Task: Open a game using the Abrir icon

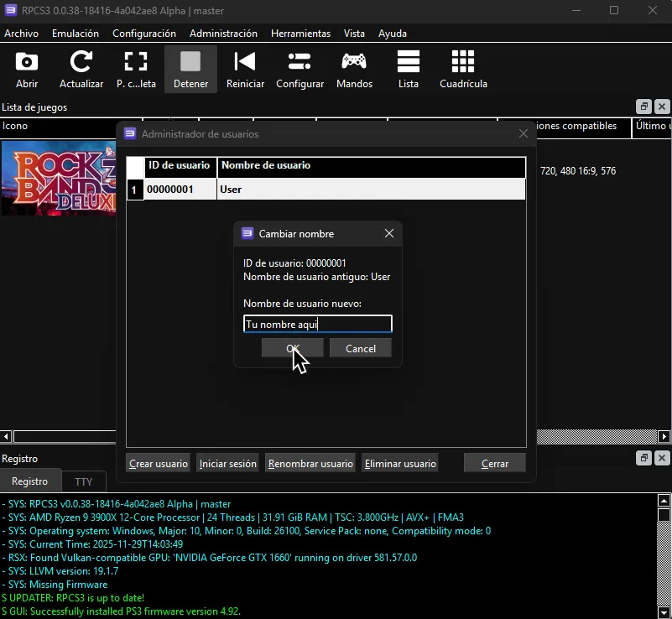Action: (27, 67)
